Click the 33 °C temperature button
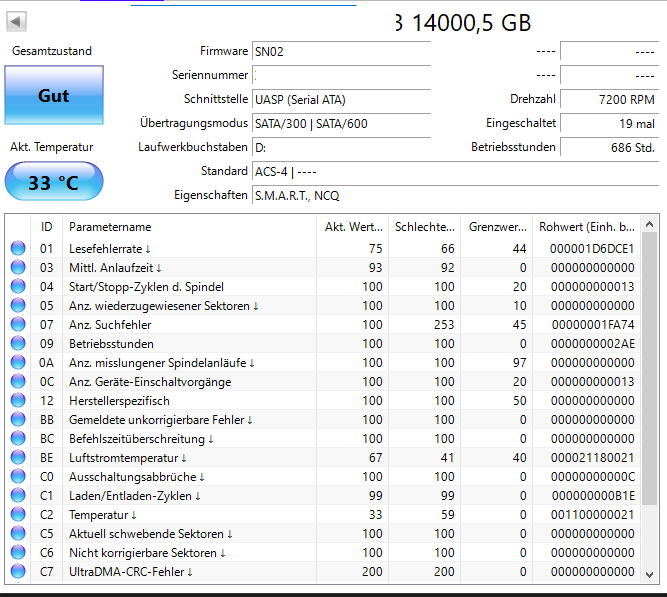Viewport: 667px width, 597px height. 54,182
